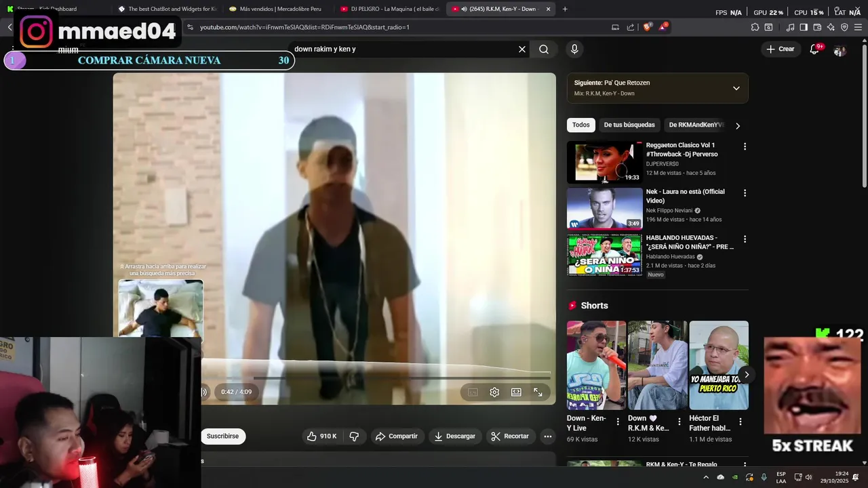Enter fullscreen in the video player
This screenshot has width=868, height=488.
(538, 392)
